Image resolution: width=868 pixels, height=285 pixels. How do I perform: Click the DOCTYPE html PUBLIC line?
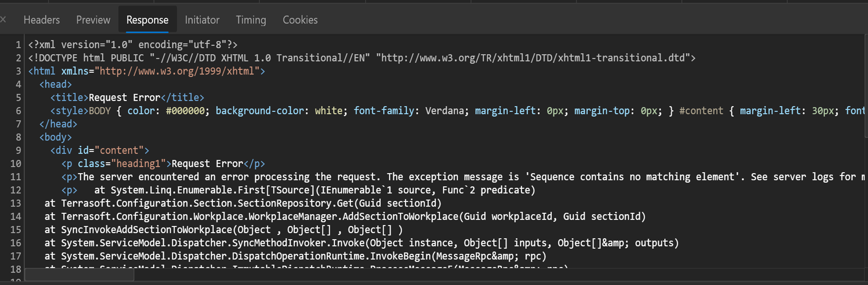pyautogui.click(x=362, y=58)
